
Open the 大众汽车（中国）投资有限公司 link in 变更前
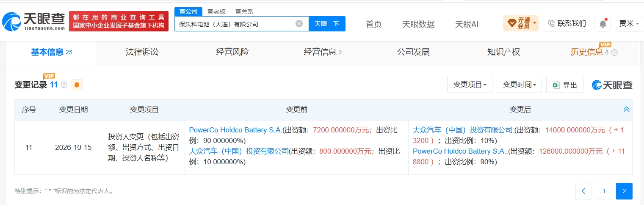pos(238,151)
